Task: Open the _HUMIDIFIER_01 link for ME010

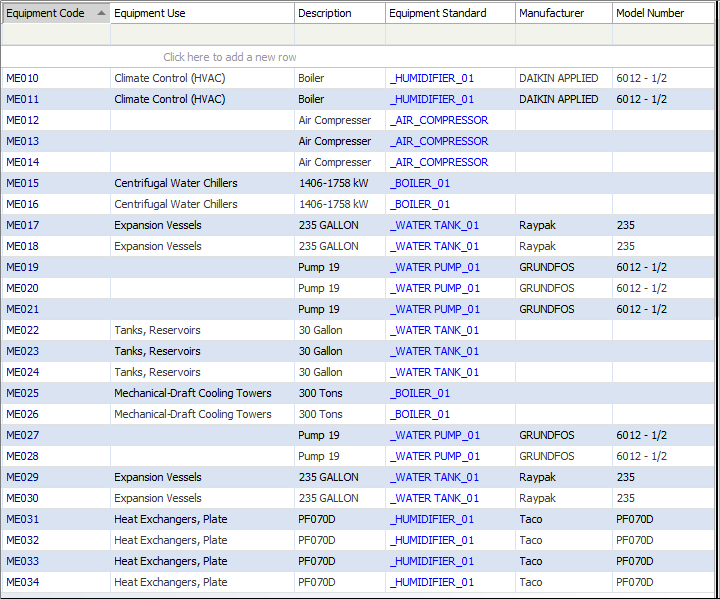Action: (x=432, y=78)
